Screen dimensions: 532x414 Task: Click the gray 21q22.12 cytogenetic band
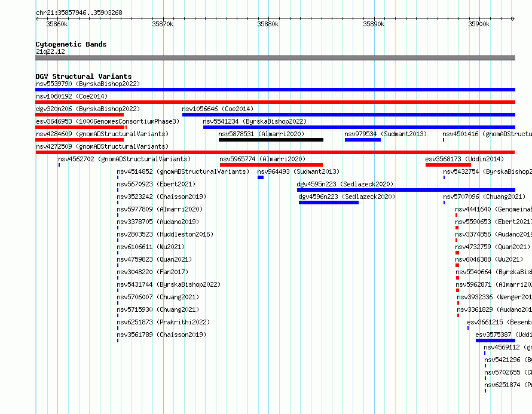pyautogui.click(x=275, y=58)
